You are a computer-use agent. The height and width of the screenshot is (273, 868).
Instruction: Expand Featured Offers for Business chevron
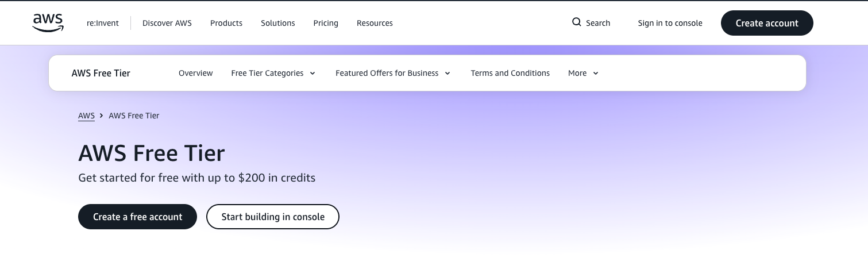(447, 73)
